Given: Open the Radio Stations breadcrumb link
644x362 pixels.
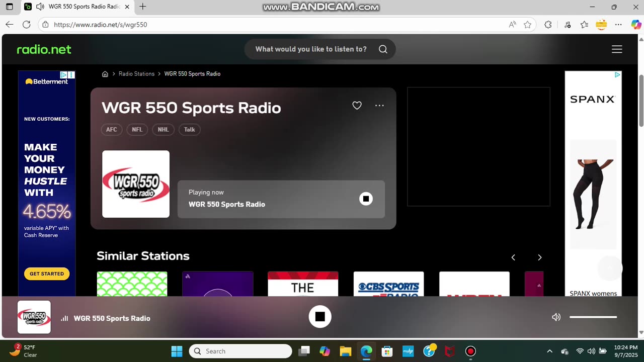Looking at the screenshot, I should click(x=136, y=74).
